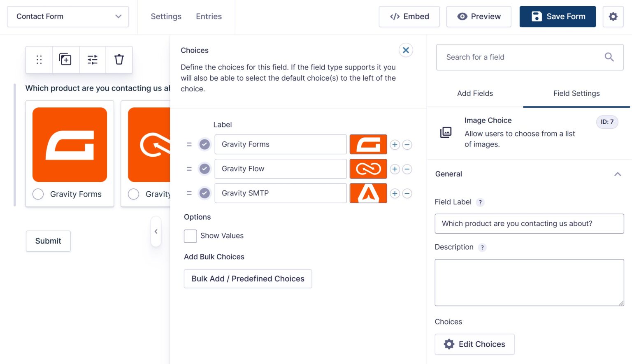Duplicate the Image Choice field
Screen dimensions: 632x364
point(65,60)
